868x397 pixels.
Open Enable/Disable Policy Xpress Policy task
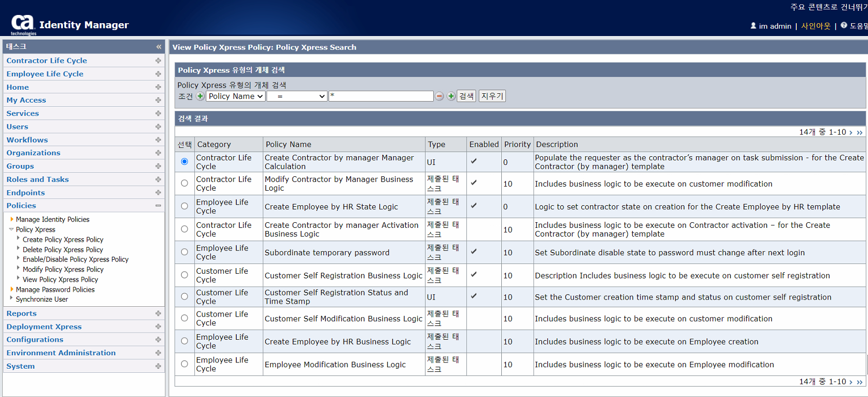click(x=76, y=259)
